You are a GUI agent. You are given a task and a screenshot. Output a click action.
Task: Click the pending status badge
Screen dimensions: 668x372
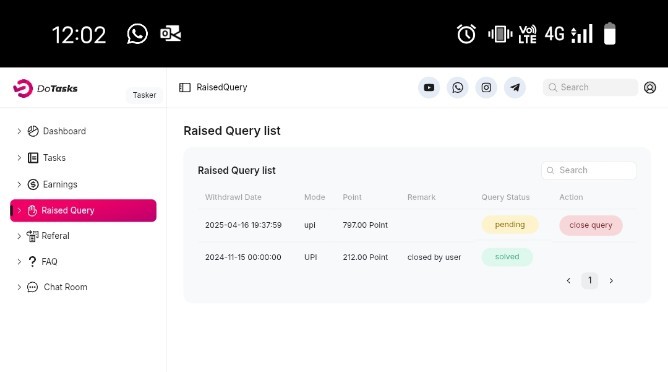click(x=510, y=225)
